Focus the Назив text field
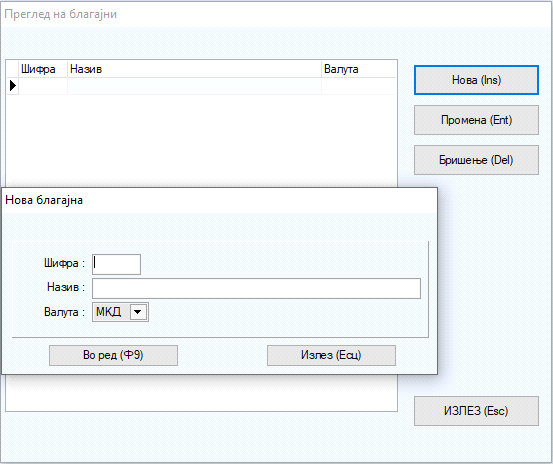 pyautogui.click(x=256, y=288)
